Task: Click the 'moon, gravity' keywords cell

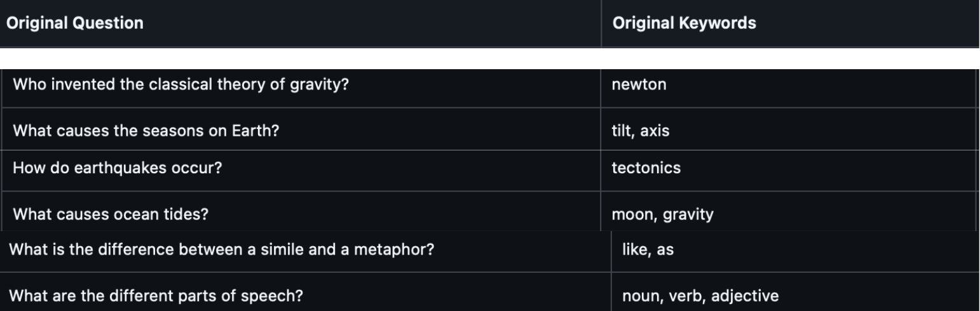Action: [662, 215]
